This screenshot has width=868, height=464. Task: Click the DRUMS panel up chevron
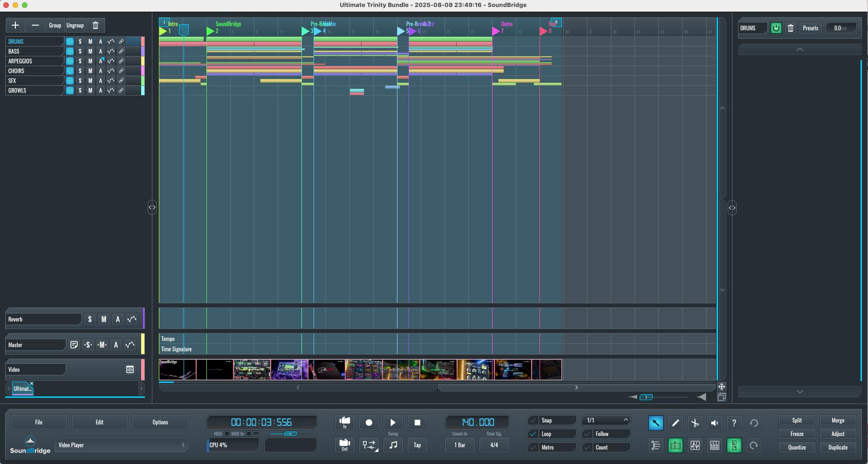[800, 49]
